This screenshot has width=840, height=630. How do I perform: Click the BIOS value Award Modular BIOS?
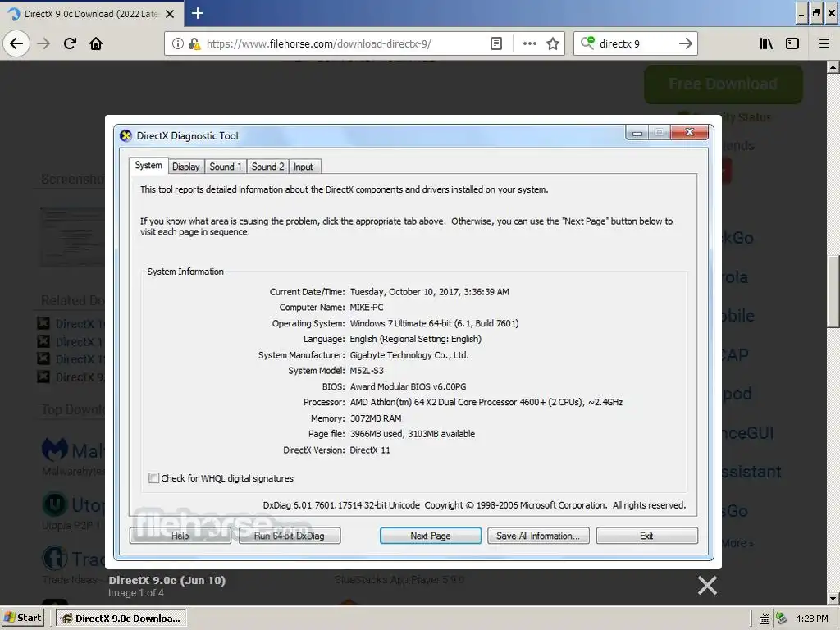(x=408, y=386)
